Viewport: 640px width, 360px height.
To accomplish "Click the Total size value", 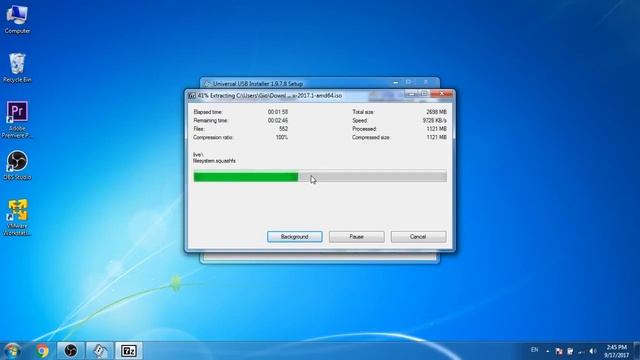I will (436, 112).
